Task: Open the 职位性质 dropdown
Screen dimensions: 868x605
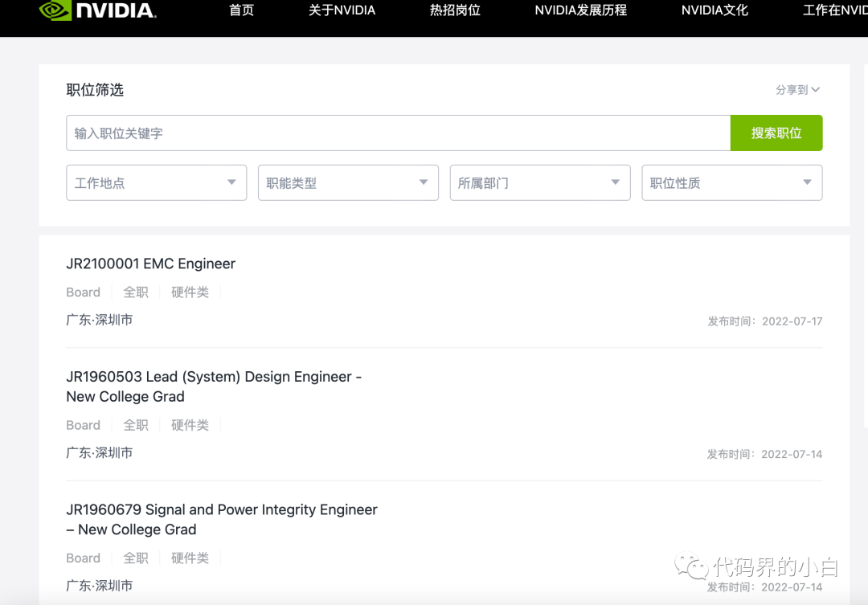Action: coord(732,182)
